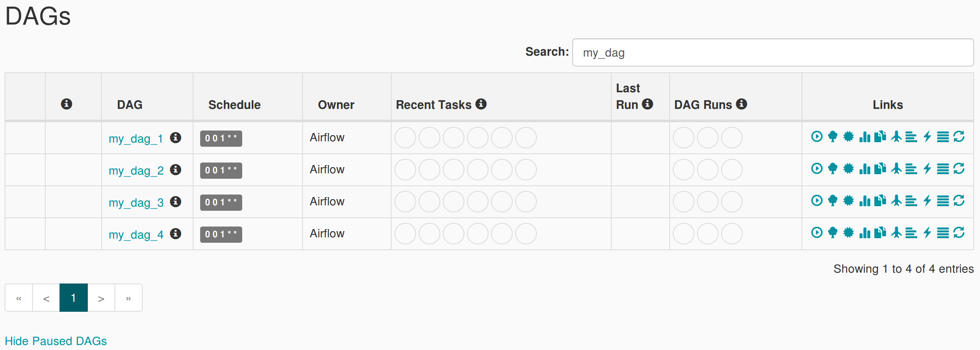Go to the last page with » button
Viewport: 980px width, 350px height.
tap(129, 298)
